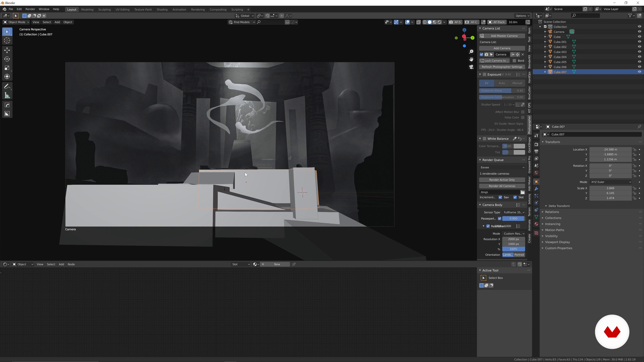The width and height of the screenshot is (644, 362).
Task: Open the Output properties tab icon
Action: [x=536, y=151]
